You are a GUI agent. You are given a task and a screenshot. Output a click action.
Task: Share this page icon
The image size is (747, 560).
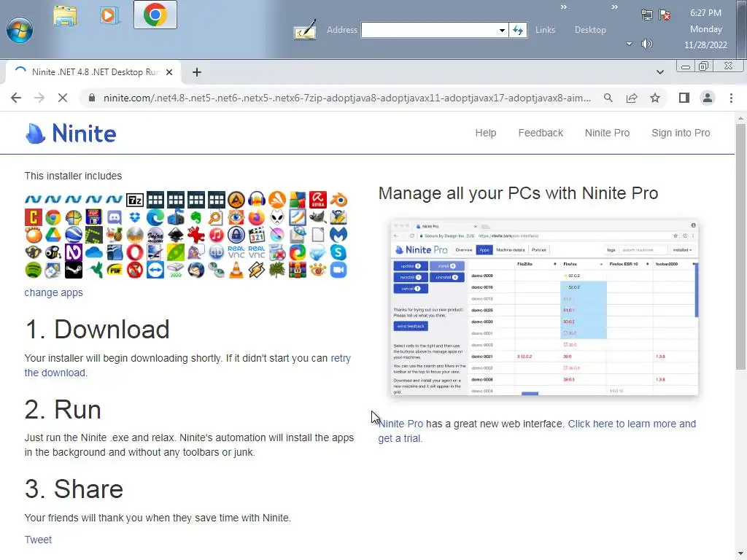pos(632,98)
